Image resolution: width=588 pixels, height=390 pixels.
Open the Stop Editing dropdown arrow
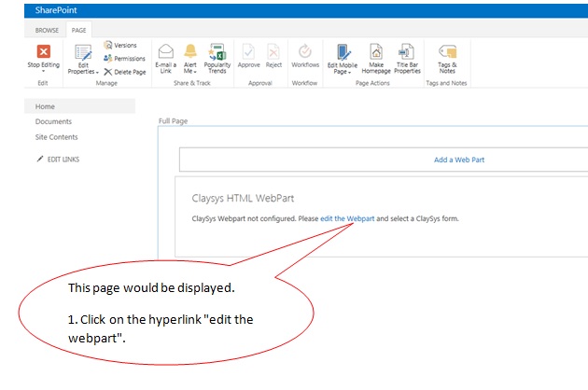pos(44,71)
